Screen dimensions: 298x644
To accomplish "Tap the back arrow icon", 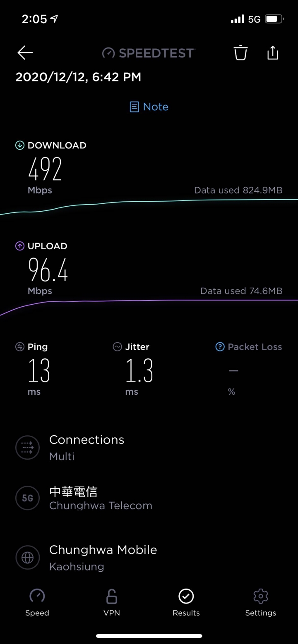I will [x=25, y=53].
